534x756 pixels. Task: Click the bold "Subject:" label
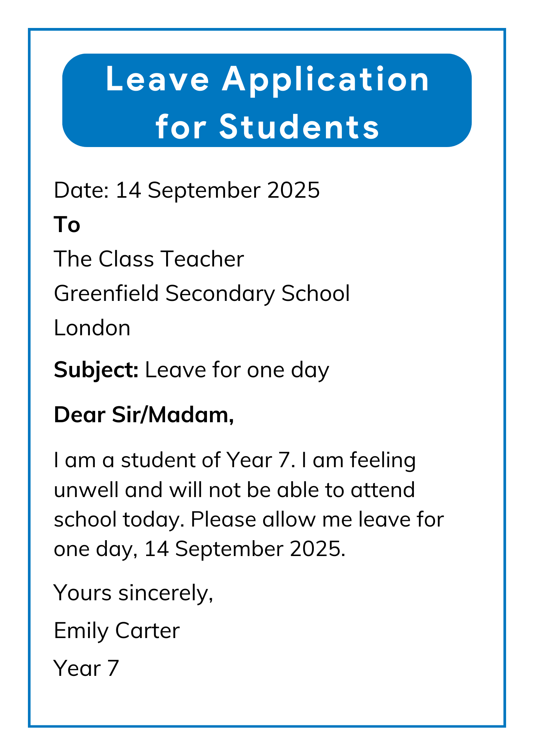coord(96,370)
